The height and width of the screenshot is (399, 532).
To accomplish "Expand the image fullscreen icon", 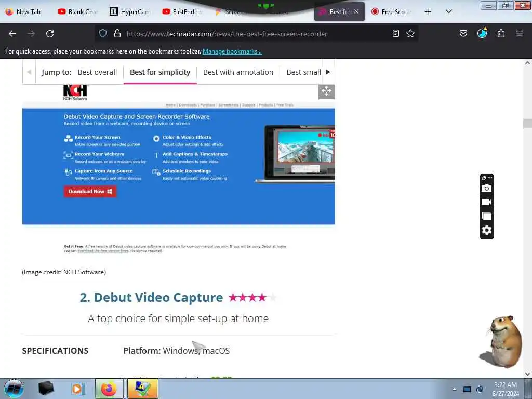I will point(326,91).
